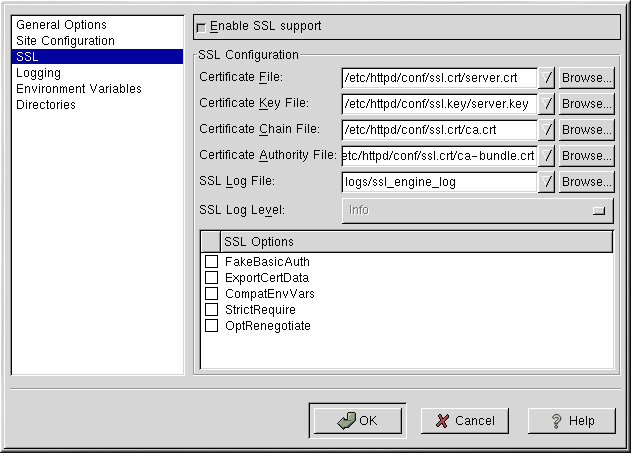Enable the StrictRequire checkbox
The width and height of the screenshot is (631, 453).
pyautogui.click(x=211, y=310)
